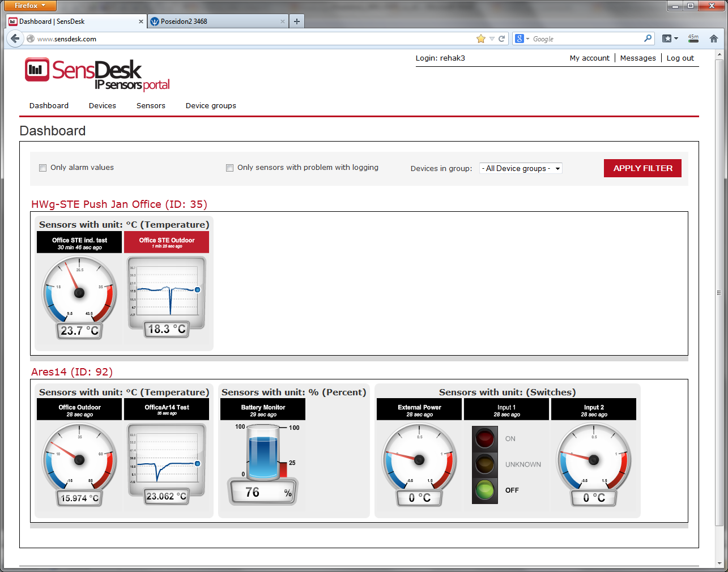Go back with the browser back arrow
This screenshot has width=728, height=572.
click(15, 39)
